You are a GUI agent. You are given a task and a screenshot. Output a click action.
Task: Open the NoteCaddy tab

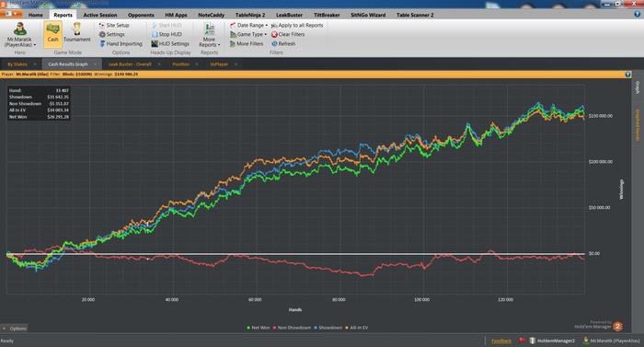[x=211, y=15]
